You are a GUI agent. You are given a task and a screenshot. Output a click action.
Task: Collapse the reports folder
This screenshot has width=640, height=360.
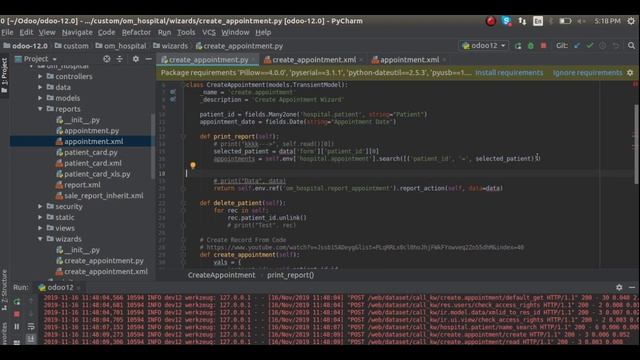point(40,109)
